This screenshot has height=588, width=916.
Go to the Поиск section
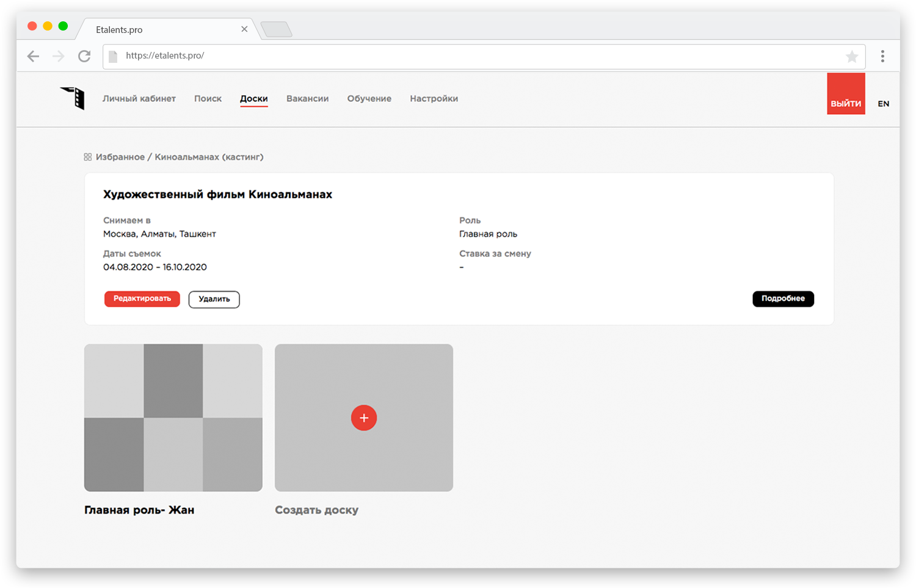coord(208,98)
